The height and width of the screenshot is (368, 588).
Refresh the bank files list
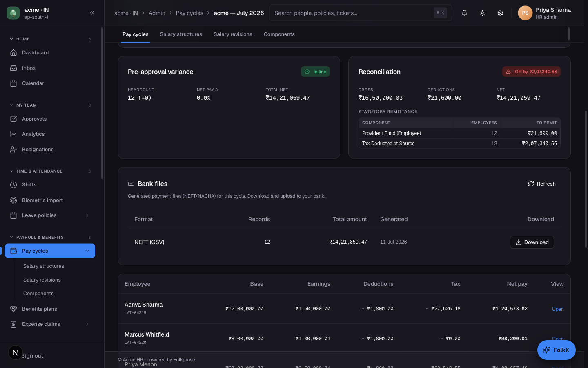pyautogui.click(x=541, y=184)
